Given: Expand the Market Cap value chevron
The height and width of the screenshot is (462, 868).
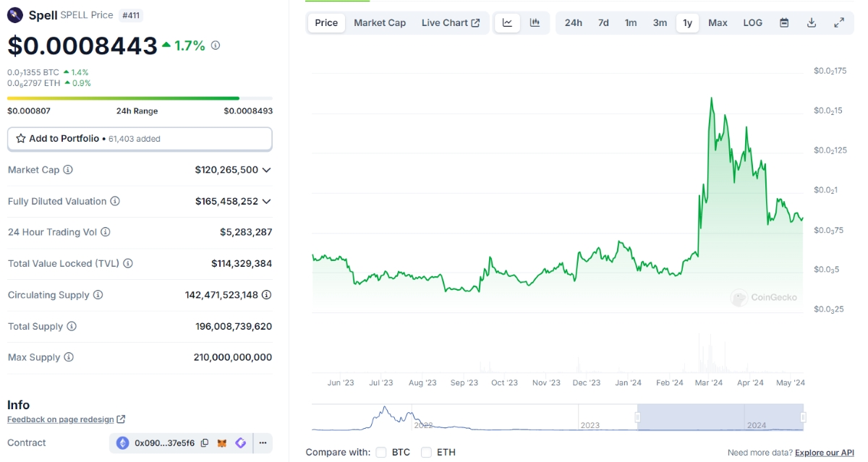Looking at the screenshot, I should pyautogui.click(x=267, y=170).
